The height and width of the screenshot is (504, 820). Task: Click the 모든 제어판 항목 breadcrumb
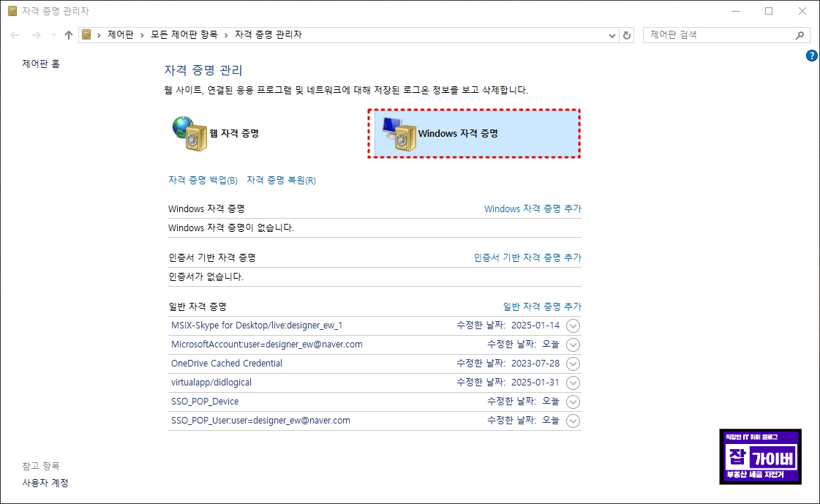pyautogui.click(x=184, y=34)
